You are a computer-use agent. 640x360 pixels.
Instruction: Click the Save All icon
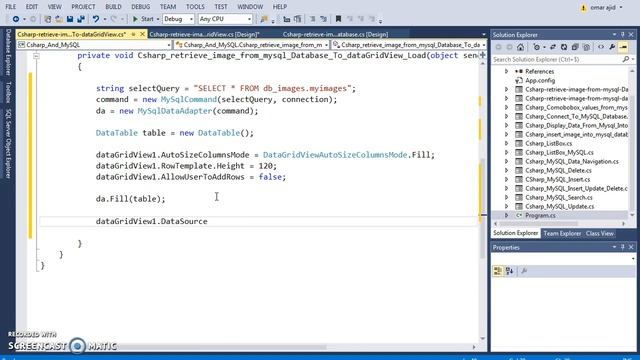(x=81, y=19)
